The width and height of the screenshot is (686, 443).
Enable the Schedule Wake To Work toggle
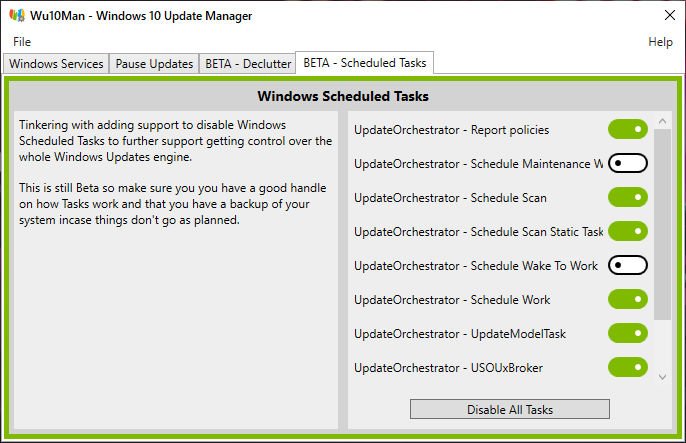628,265
